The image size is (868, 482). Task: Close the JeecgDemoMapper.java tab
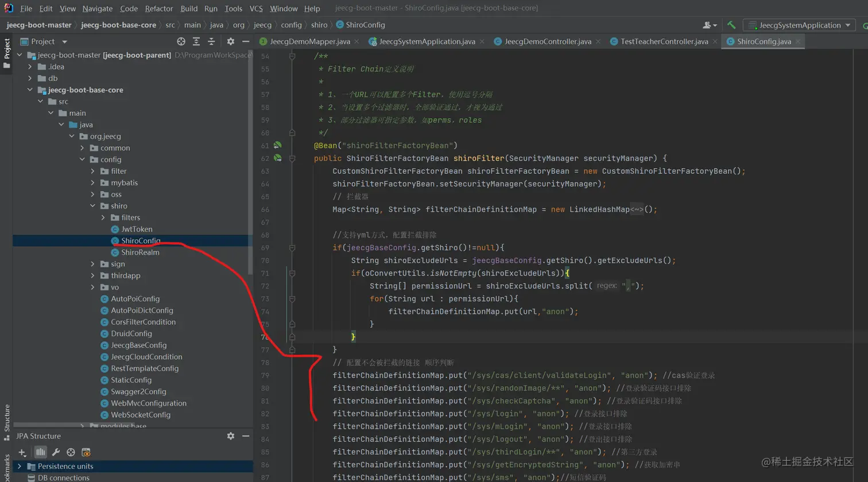[x=356, y=41]
